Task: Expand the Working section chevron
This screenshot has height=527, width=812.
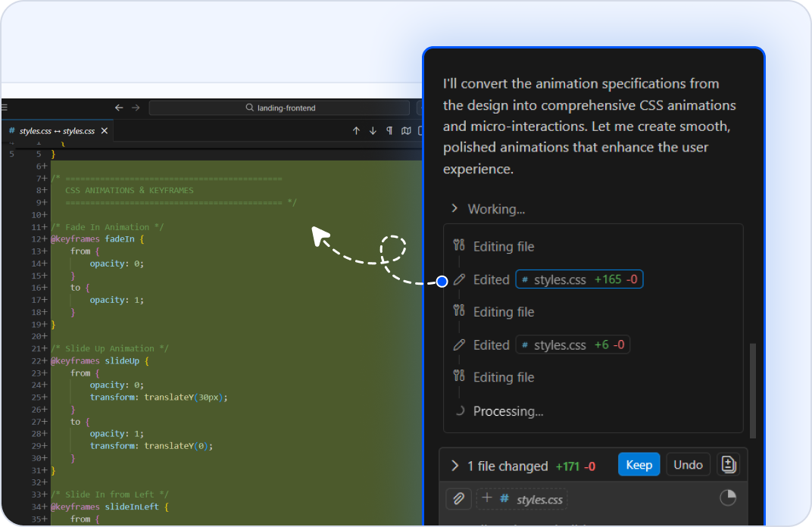Action: (454, 209)
